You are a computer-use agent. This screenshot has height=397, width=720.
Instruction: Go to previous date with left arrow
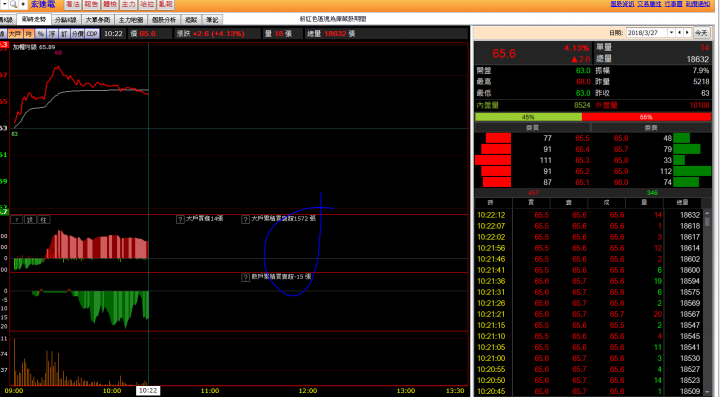point(680,33)
